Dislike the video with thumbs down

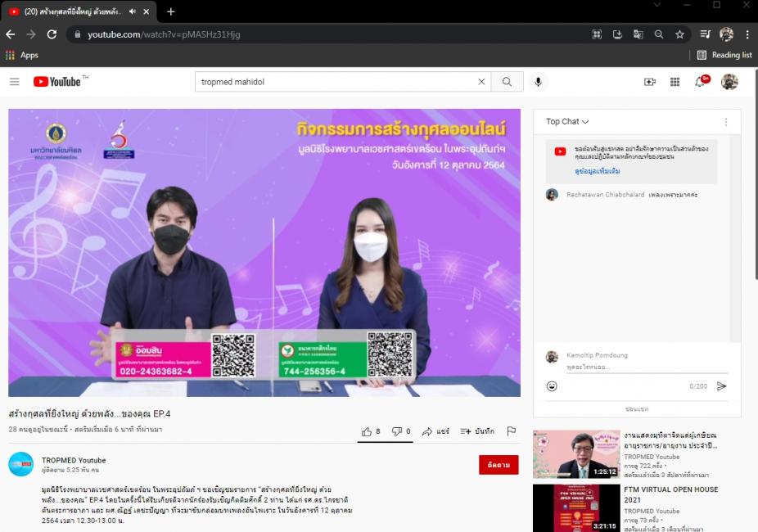401,431
